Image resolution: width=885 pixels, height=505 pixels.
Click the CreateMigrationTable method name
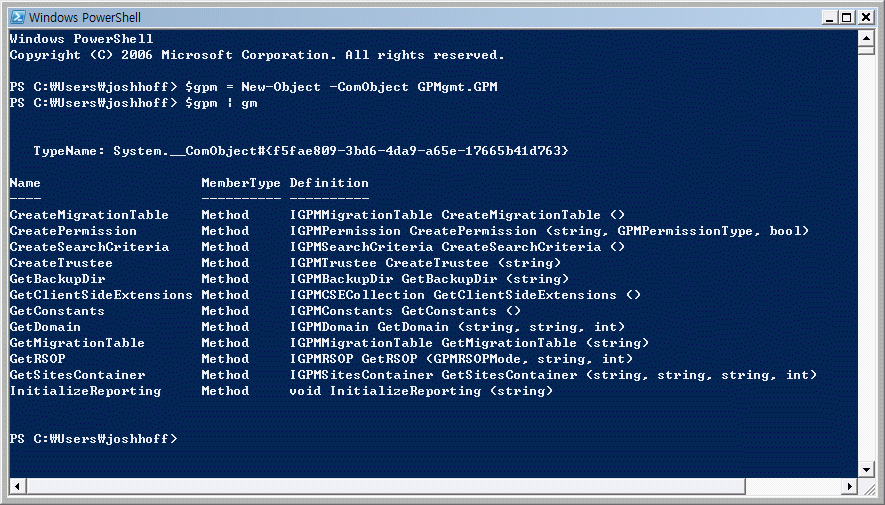pyautogui.click(x=89, y=215)
